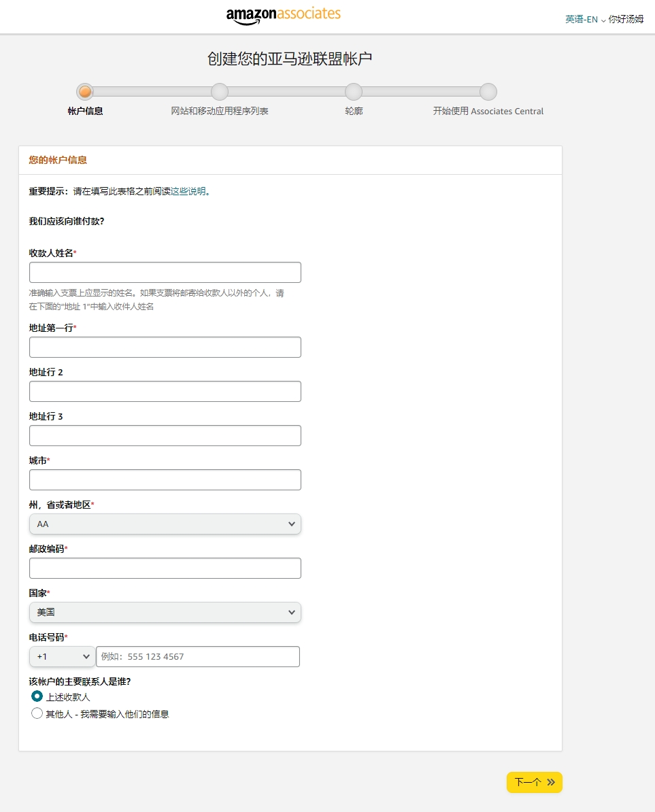Select the 其他人 radio button

[x=37, y=713]
